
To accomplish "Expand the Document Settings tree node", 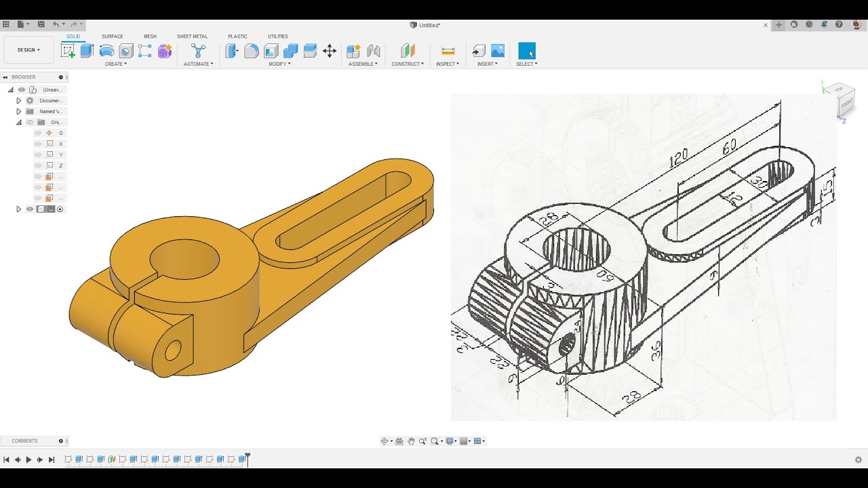I will click(x=19, y=100).
